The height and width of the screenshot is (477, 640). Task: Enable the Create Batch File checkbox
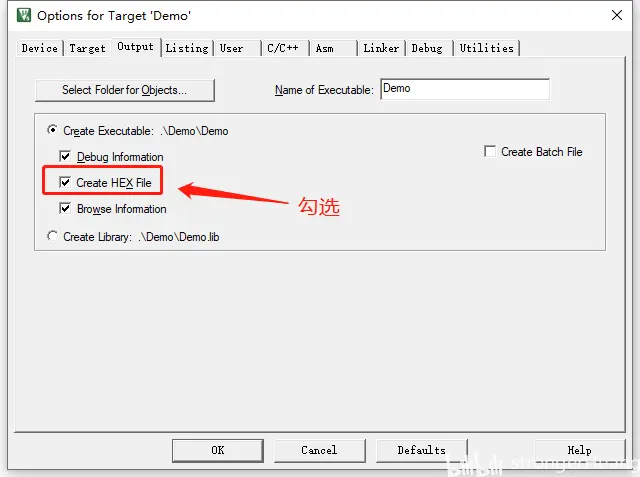[x=490, y=151]
